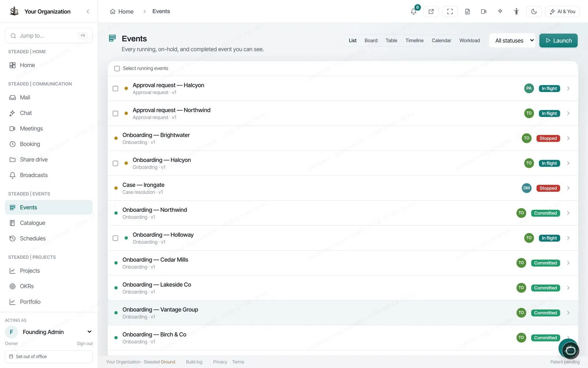The width and height of the screenshot is (588, 368).
Task: Click the Sign out link
Action: 85,344
